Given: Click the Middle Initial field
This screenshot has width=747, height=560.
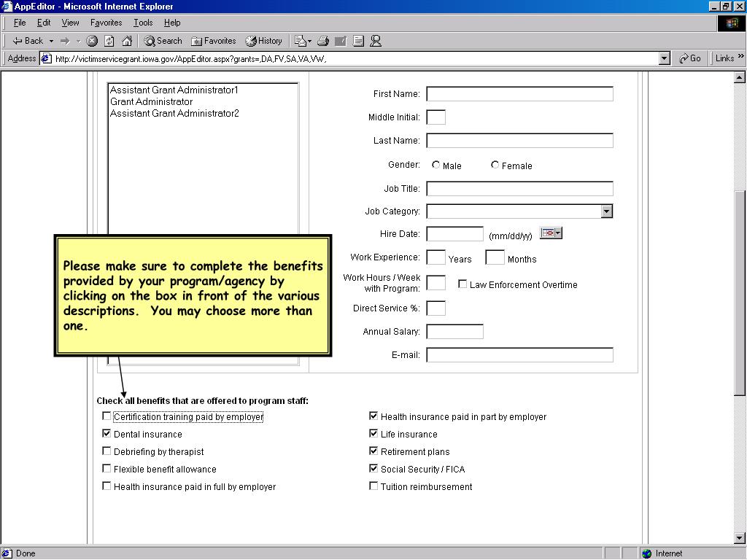Looking at the screenshot, I should (x=436, y=117).
